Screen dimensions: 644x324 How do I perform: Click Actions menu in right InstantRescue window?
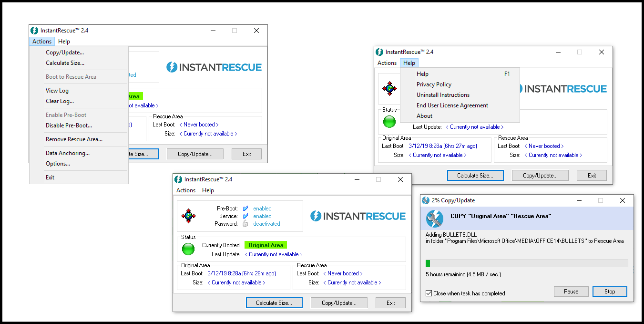387,63
